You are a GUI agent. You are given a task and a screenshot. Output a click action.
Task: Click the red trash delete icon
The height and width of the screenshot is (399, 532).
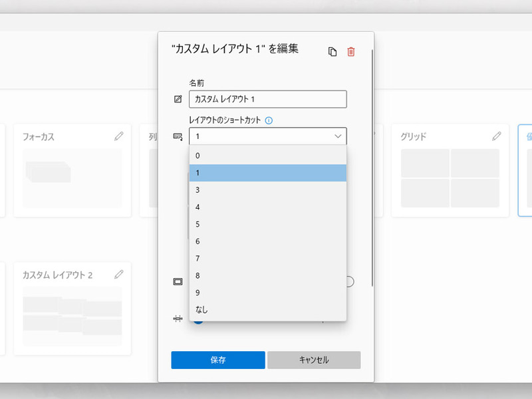pos(351,51)
